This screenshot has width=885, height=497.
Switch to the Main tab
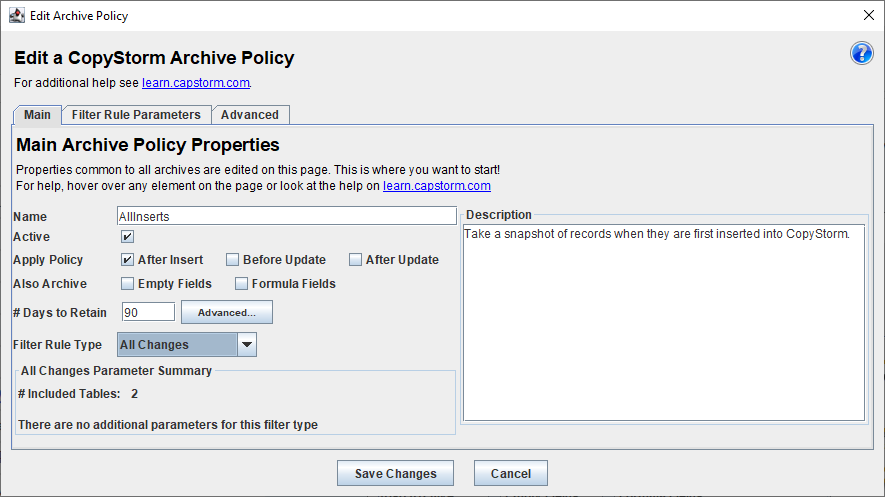37,115
